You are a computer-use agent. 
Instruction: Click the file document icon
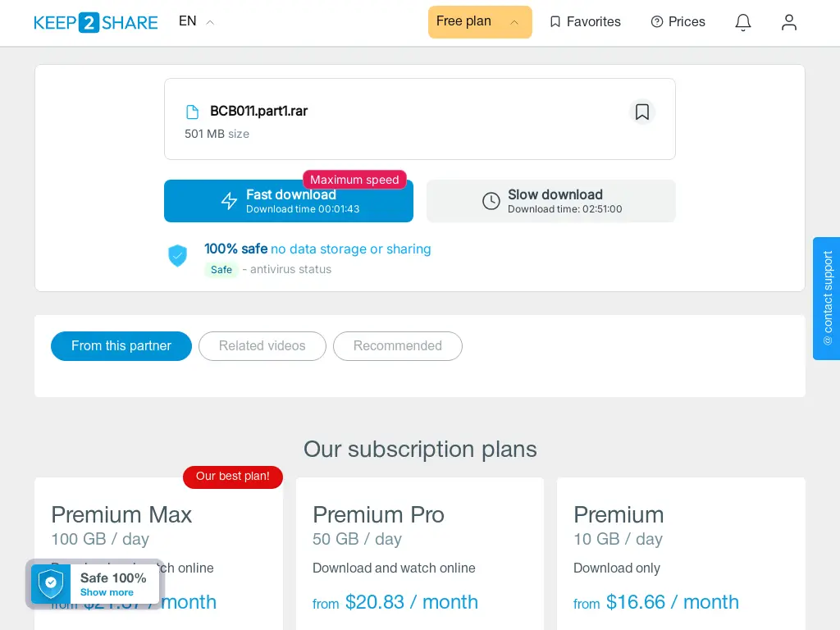coord(192,112)
